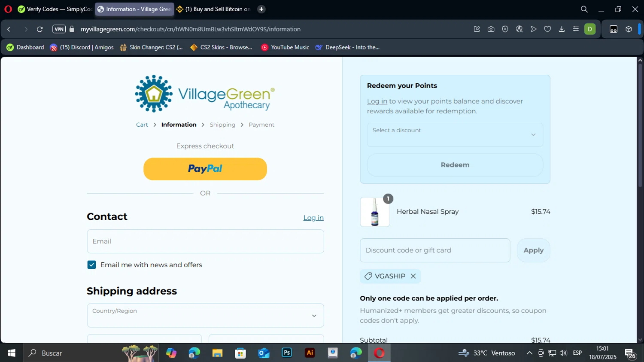The width and height of the screenshot is (644, 362).
Task: Click the volume speaker tray icon
Action: (x=563, y=353)
